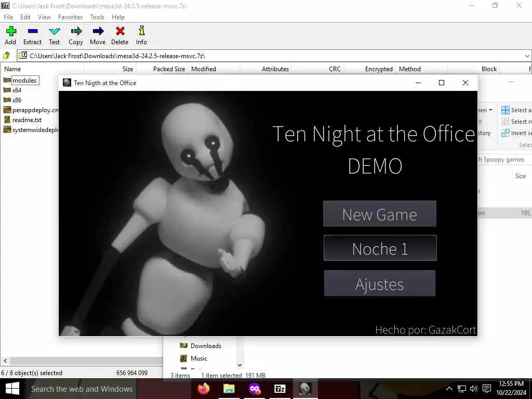532x399 pixels.
Task: Click the Search the web and Windows box
Action: click(82, 389)
